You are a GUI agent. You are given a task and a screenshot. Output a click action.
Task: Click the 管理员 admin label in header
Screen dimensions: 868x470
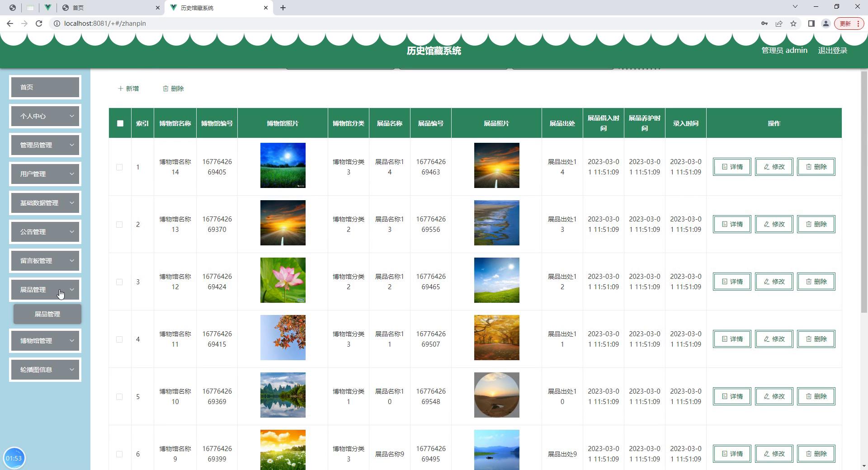784,51
